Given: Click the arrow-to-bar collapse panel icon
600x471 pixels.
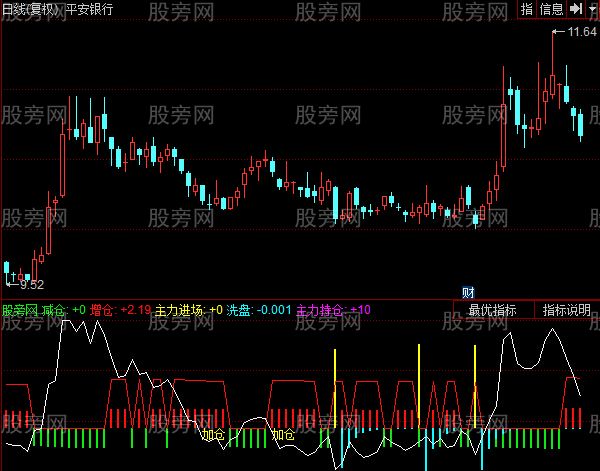Looking at the screenshot, I should click(x=576, y=9).
